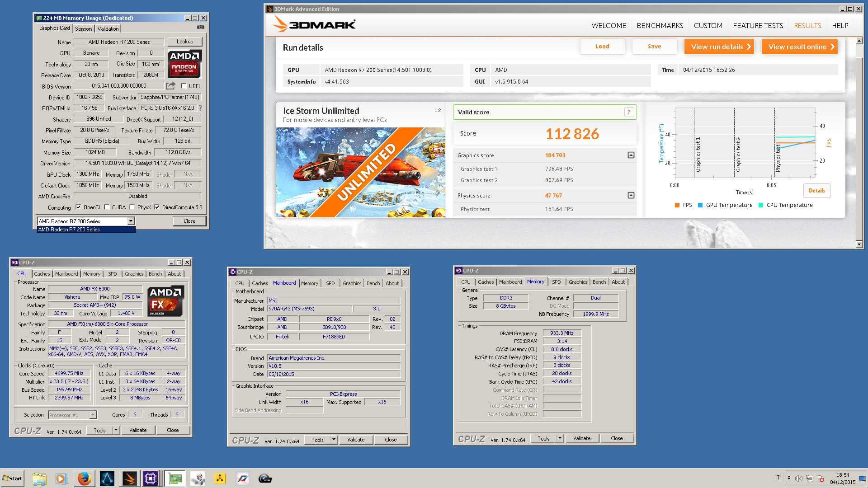Launch Firefox from the taskbar

click(x=84, y=479)
